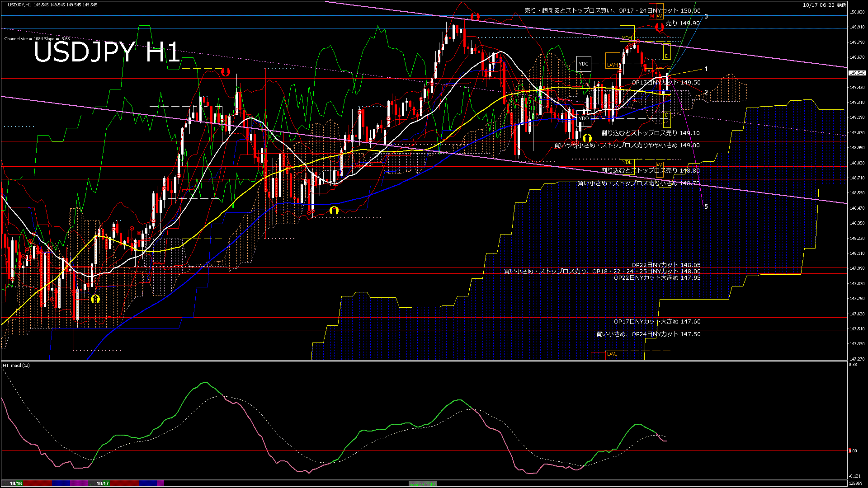Click scenario line label 2

[706, 92]
